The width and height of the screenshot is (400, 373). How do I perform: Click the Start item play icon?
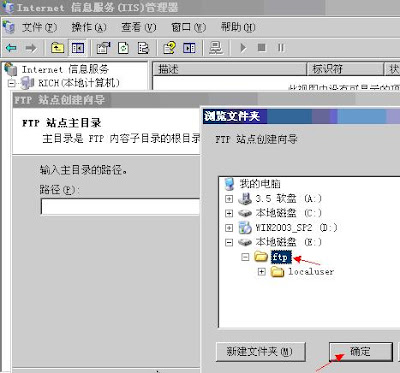243,48
